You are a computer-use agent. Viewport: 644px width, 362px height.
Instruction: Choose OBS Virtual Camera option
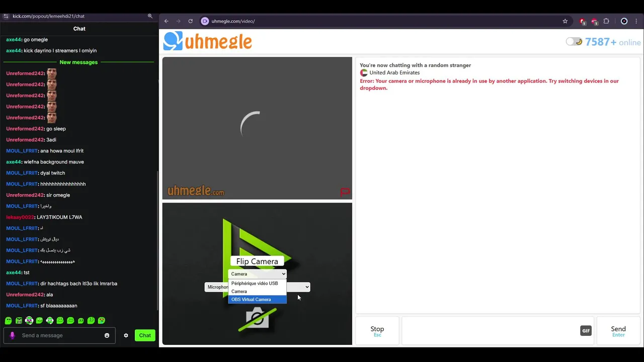[x=257, y=300]
